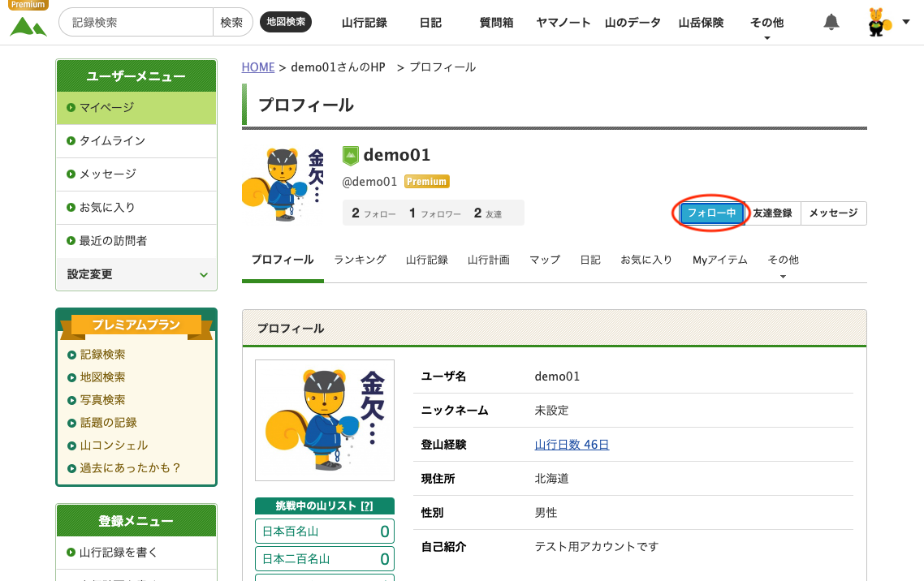Click the small profile avatar beside demo01
Viewport: 924px width, 581px height.
283,184
